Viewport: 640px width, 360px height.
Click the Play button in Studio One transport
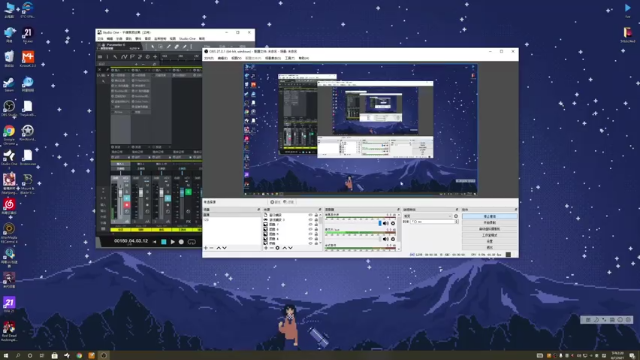pyautogui.click(x=173, y=242)
